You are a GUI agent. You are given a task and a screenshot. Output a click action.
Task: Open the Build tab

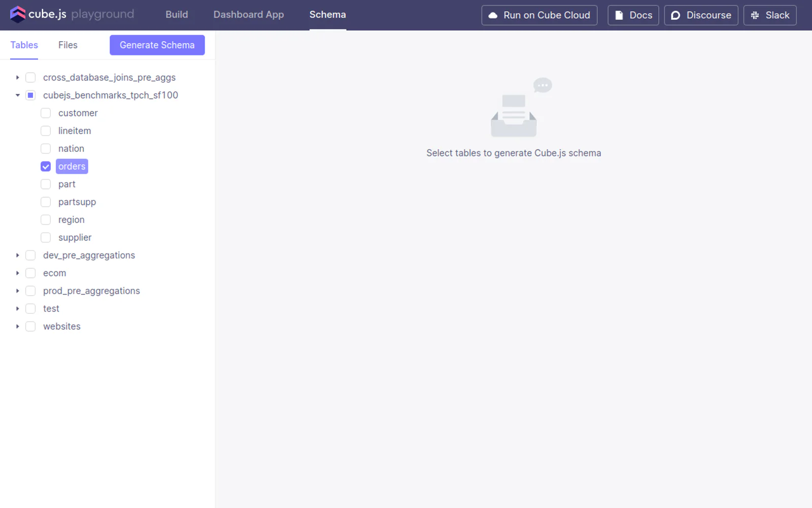pyautogui.click(x=177, y=15)
